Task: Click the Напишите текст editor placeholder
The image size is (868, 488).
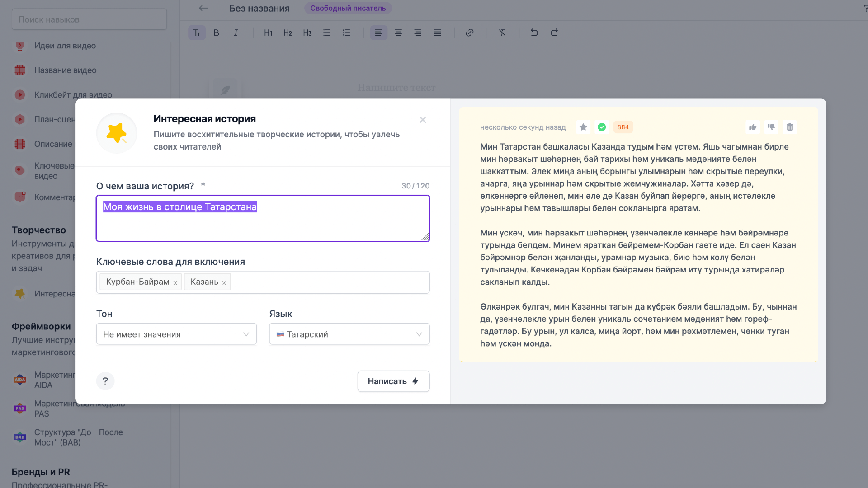Action: [396, 87]
